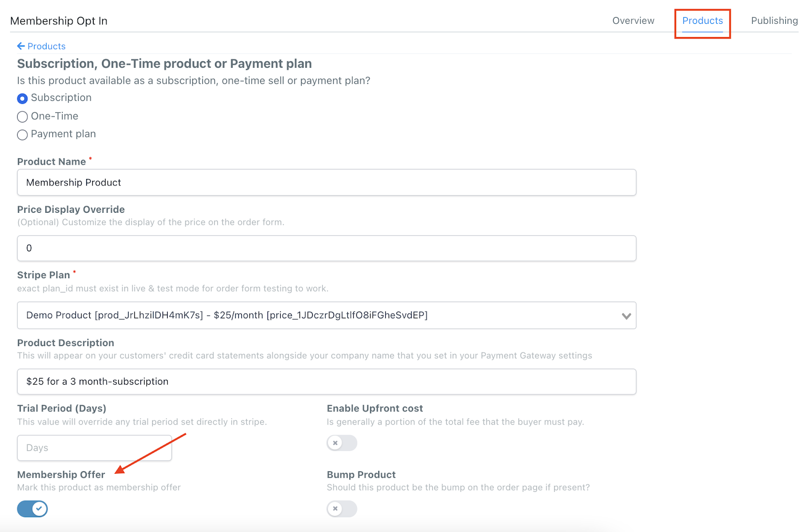
Task: Select the Payment plan radio button
Action: tap(22, 135)
